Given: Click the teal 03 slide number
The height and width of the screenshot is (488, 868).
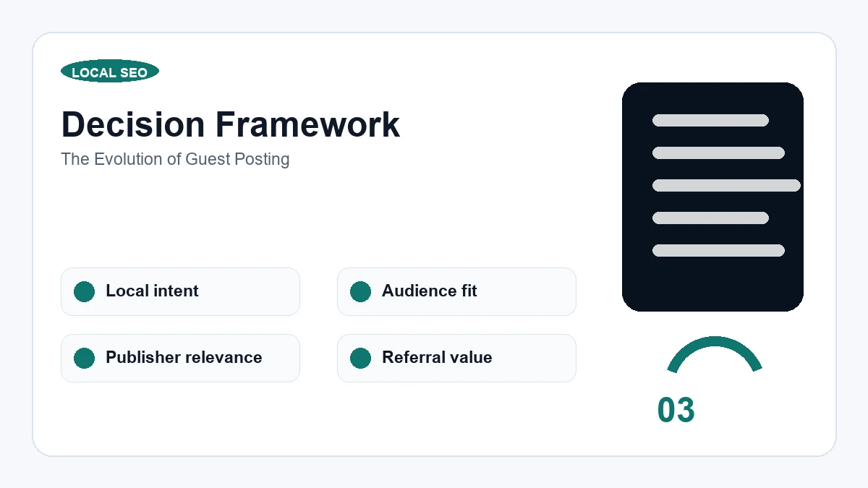Looking at the screenshot, I should pos(676,410).
